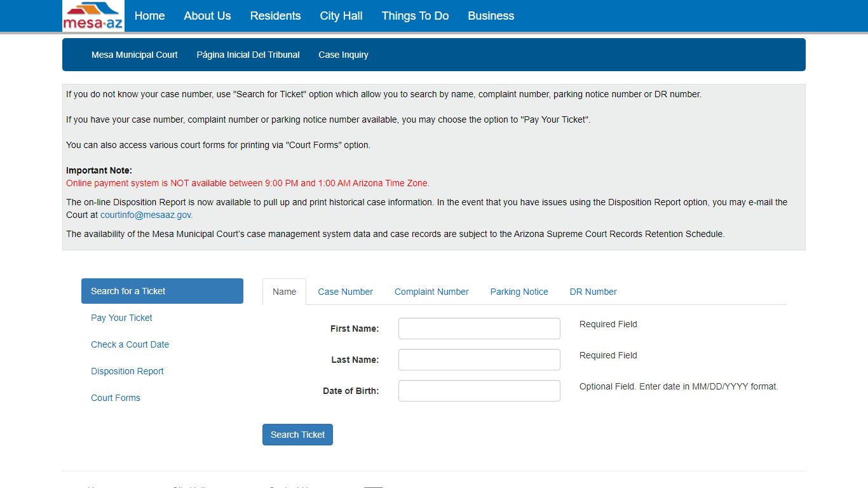Open the City Hall menu

341,16
